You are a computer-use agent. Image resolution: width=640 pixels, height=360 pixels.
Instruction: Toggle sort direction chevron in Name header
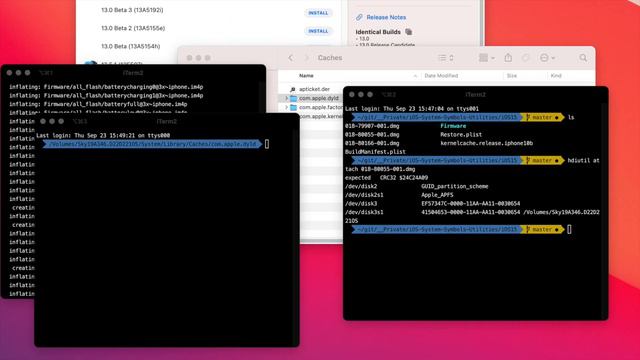coord(415,76)
